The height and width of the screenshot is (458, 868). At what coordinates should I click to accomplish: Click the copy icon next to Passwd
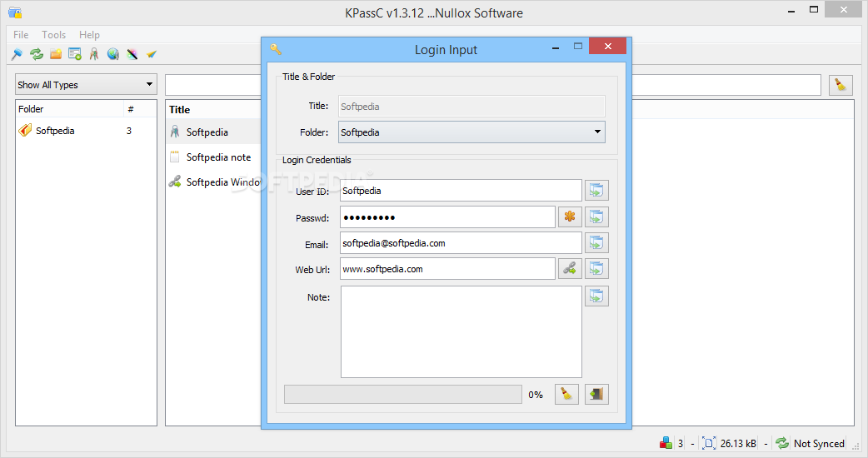point(596,217)
